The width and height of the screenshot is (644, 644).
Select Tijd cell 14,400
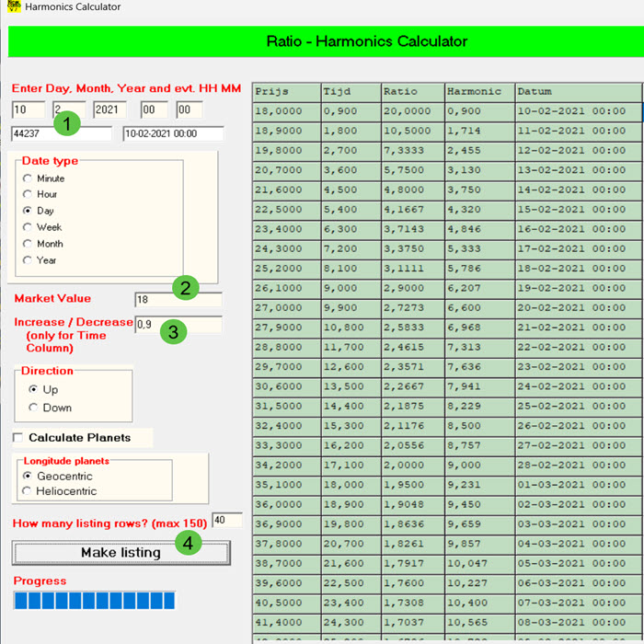(x=351, y=407)
